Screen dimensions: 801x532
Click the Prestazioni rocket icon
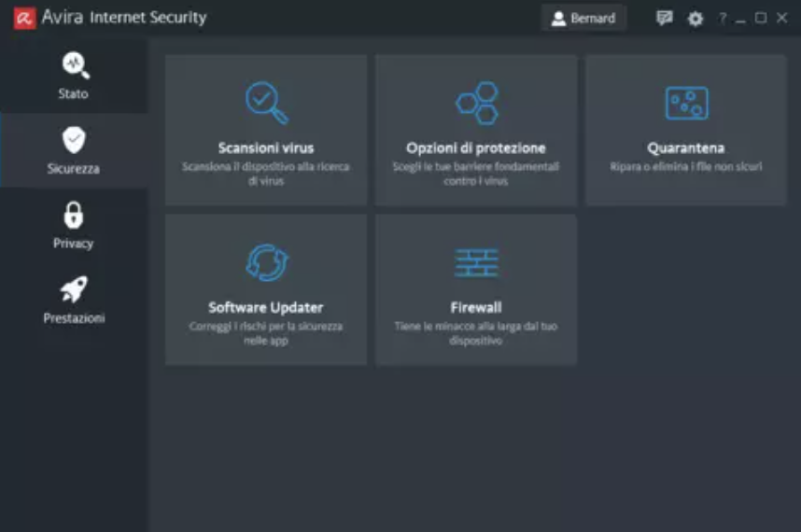pos(74,290)
